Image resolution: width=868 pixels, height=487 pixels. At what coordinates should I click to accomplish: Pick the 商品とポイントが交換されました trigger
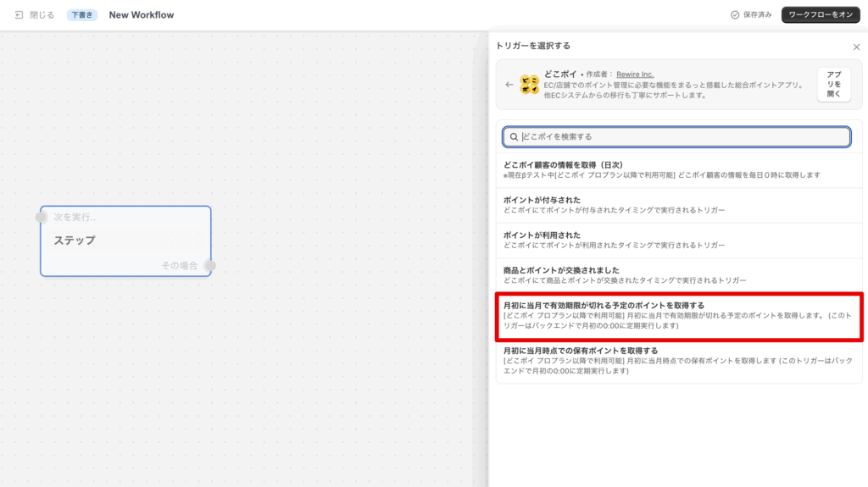678,274
